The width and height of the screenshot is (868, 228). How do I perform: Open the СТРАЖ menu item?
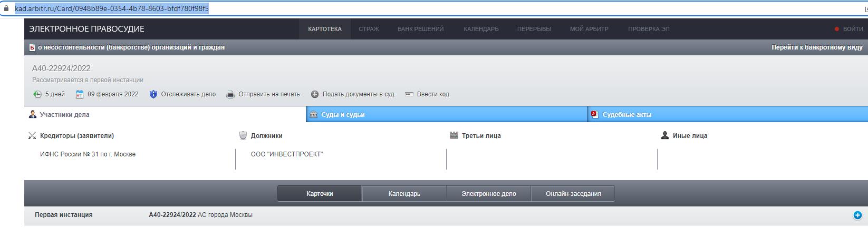coord(369,29)
